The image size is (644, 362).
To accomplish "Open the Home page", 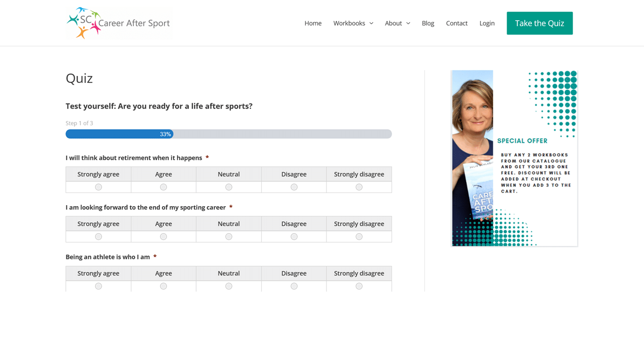I will [x=313, y=23].
